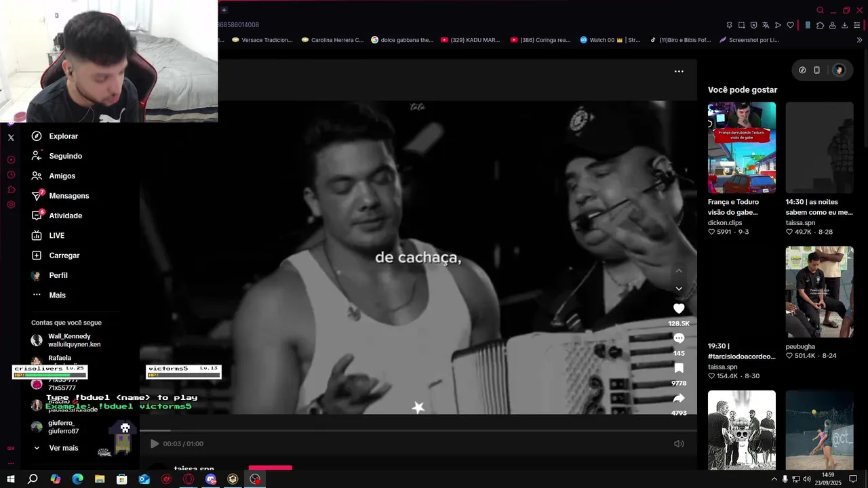
Task: Open 19:30 #tarcisiodoacordeo video title
Action: point(742,351)
